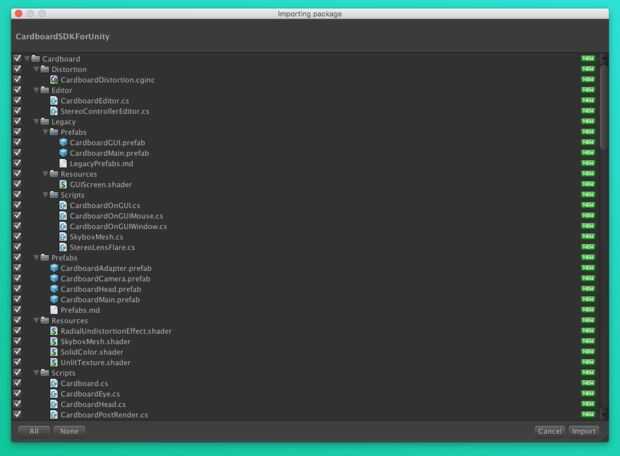
Task: Click the CardboardOnGUIWindow.cs script icon
Action: (x=63, y=226)
